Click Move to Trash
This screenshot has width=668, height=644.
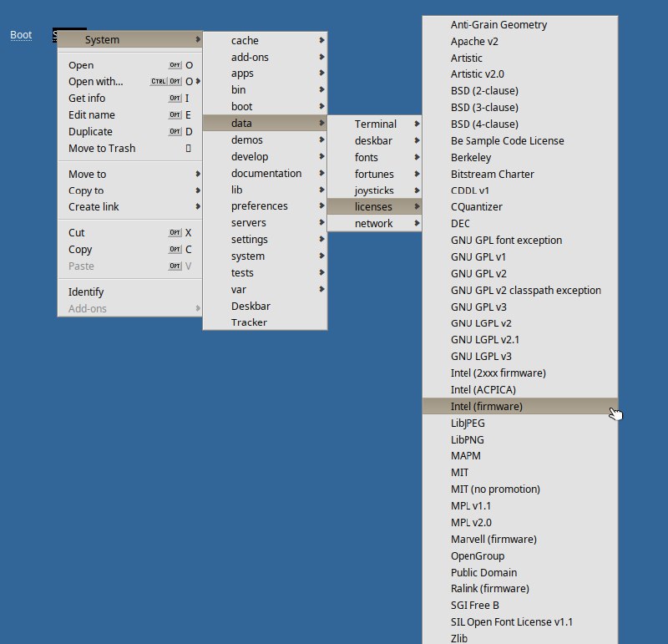click(x=102, y=149)
